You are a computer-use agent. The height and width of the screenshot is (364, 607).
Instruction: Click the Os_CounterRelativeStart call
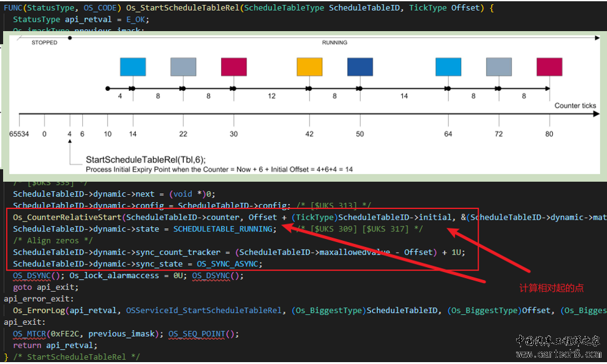pyautogui.click(x=67, y=217)
